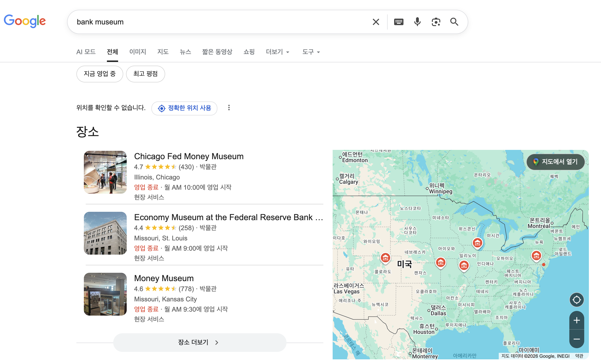
Task: Click the 4.4 rating (258) text
Action: (x=164, y=228)
